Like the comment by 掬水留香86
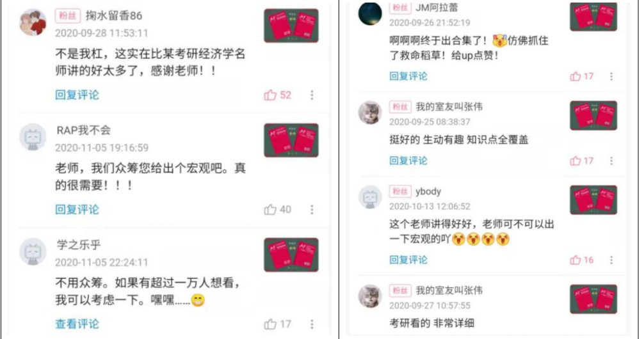This screenshot has height=339, width=644. pos(277,95)
